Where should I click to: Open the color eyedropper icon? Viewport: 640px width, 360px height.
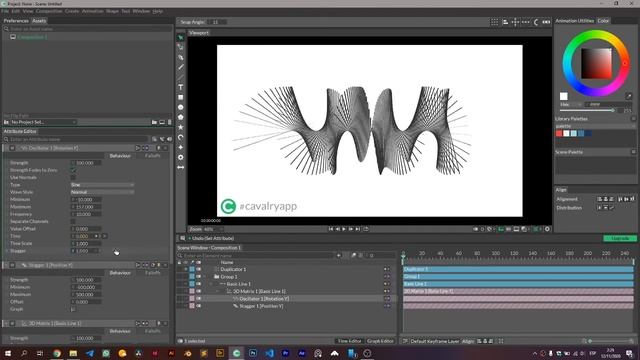(629, 96)
